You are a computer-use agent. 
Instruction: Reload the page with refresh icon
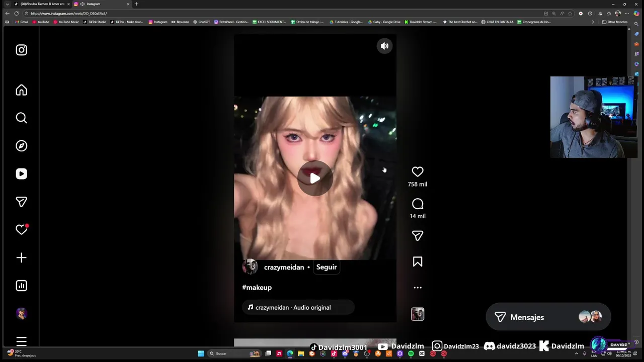click(17, 14)
